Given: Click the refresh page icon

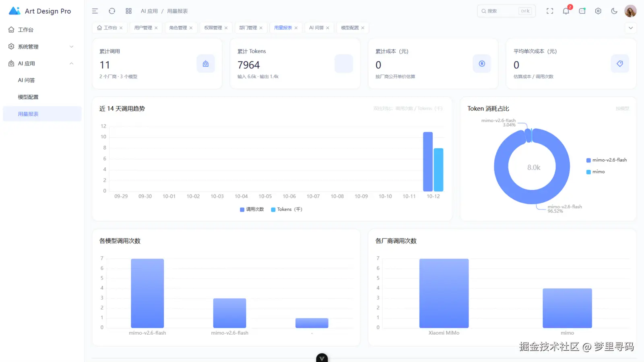Looking at the screenshot, I should pos(112,11).
